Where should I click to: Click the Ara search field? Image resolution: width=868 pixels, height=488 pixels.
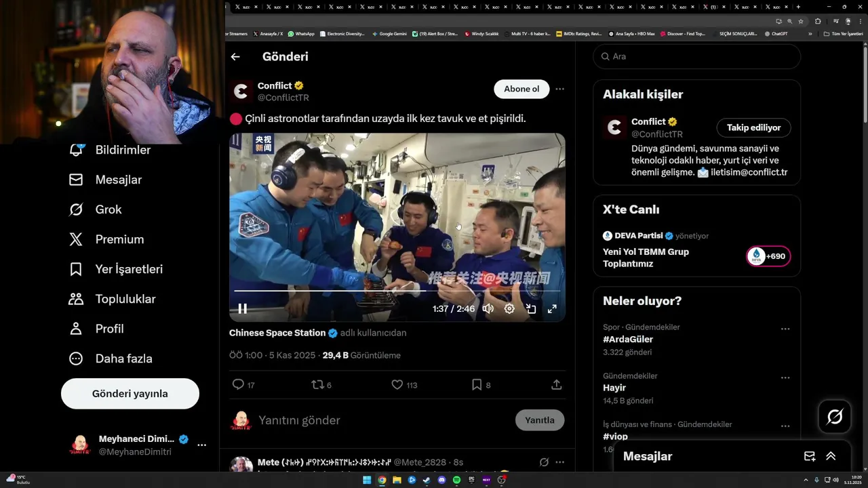[x=697, y=56]
